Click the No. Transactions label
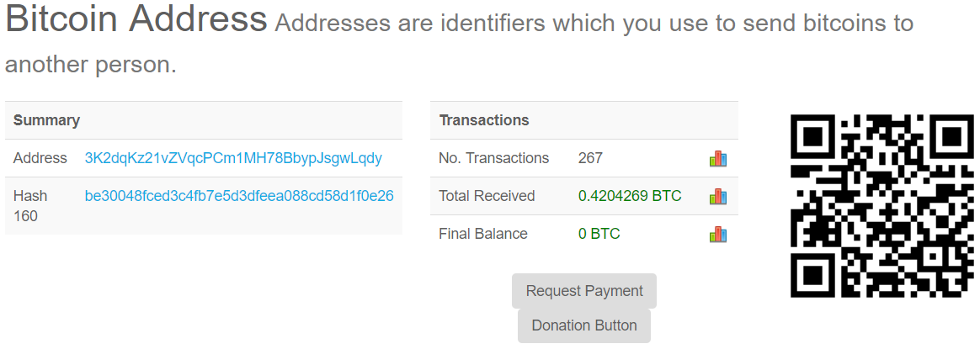Screen dimensions: 980x349 (493, 158)
